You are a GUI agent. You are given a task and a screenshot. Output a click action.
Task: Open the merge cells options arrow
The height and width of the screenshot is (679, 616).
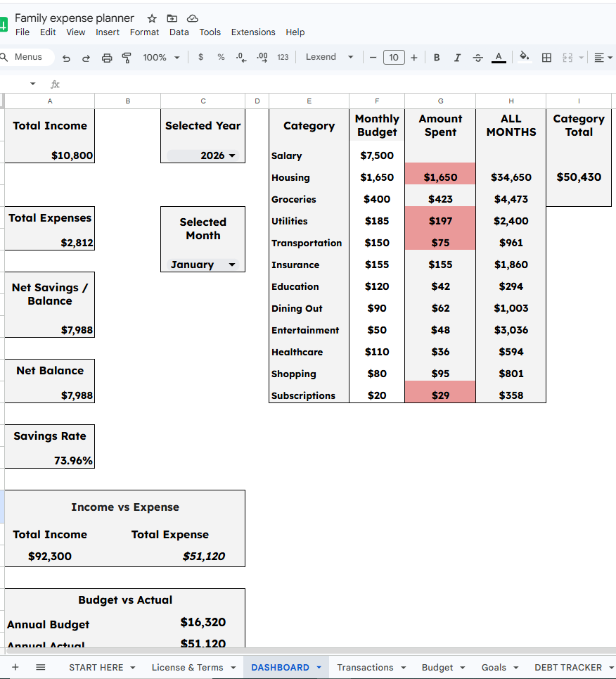581,57
